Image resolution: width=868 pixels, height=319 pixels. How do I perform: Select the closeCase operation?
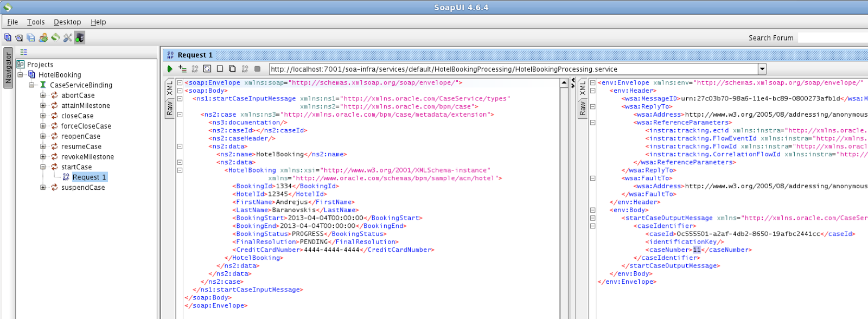[77, 116]
